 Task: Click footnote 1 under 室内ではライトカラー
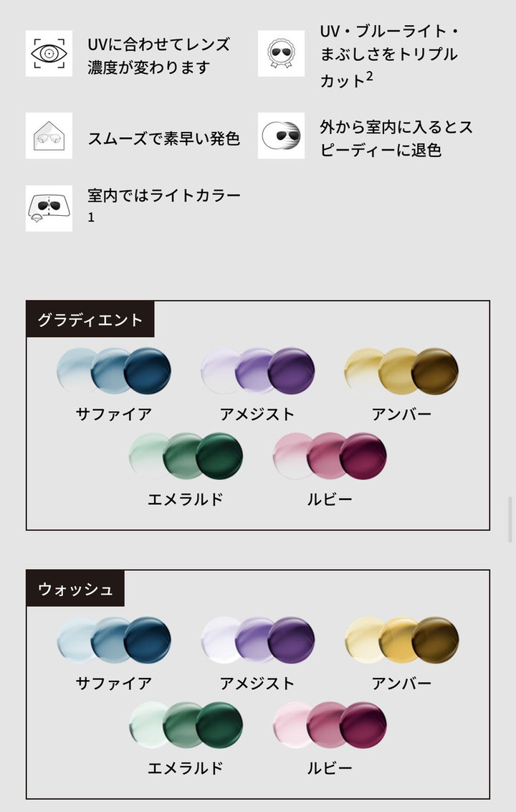pos(91,217)
